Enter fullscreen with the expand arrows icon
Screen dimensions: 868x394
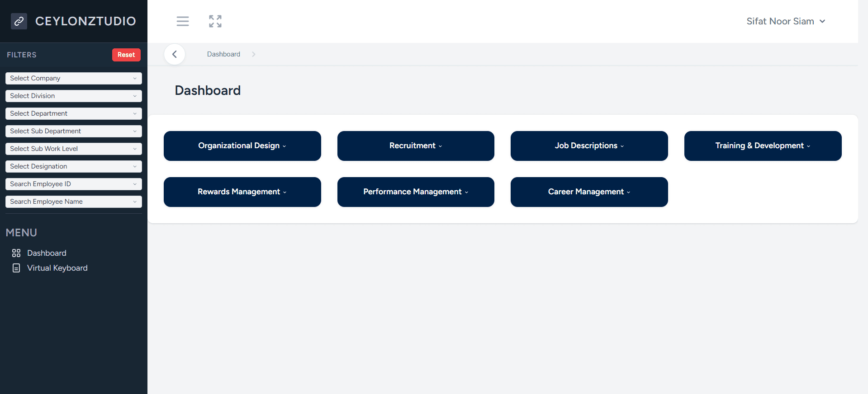[215, 21]
